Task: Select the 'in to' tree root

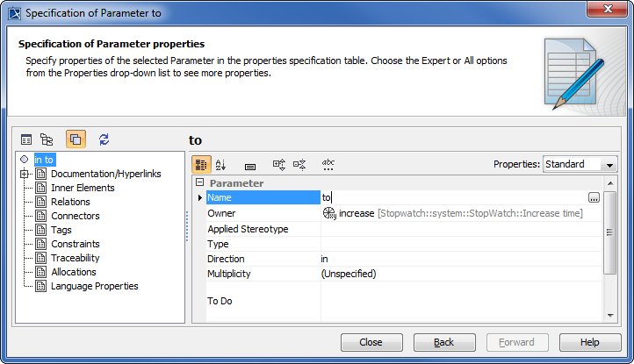Action: [x=44, y=160]
